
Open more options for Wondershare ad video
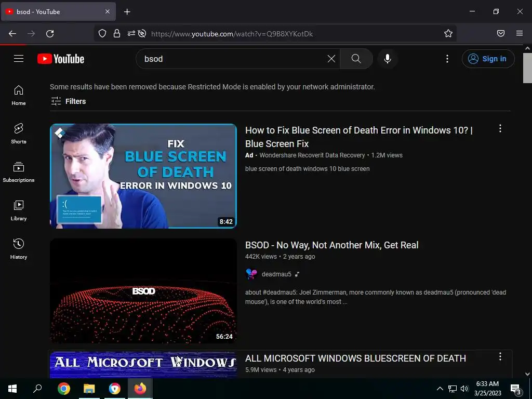click(x=500, y=129)
